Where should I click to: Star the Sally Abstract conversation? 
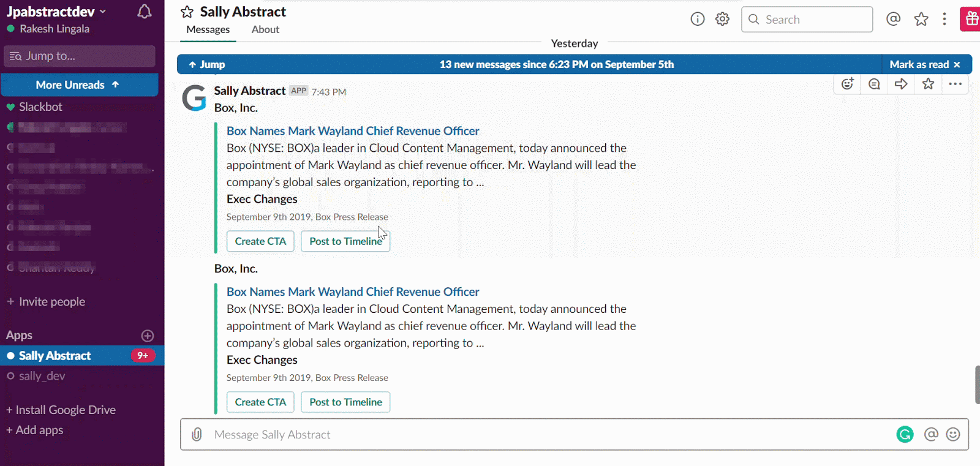187,12
